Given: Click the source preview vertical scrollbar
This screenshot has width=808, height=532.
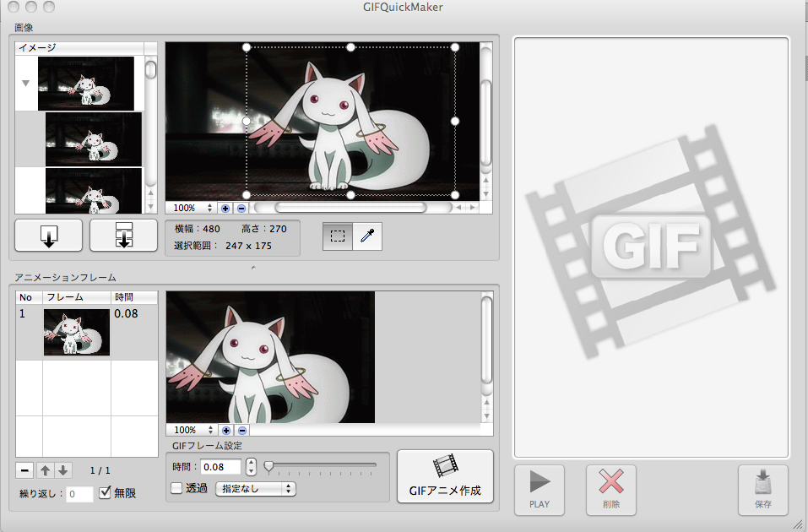Looking at the screenshot, I should click(485, 121).
